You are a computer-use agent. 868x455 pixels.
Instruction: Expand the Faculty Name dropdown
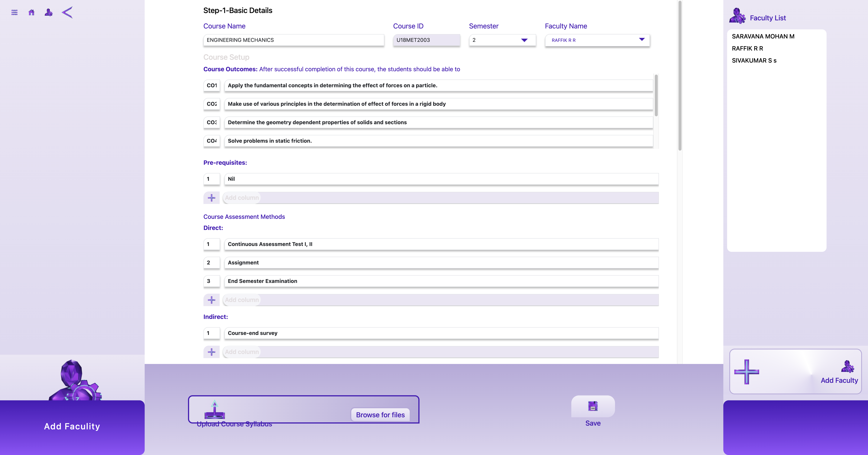click(x=597, y=40)
